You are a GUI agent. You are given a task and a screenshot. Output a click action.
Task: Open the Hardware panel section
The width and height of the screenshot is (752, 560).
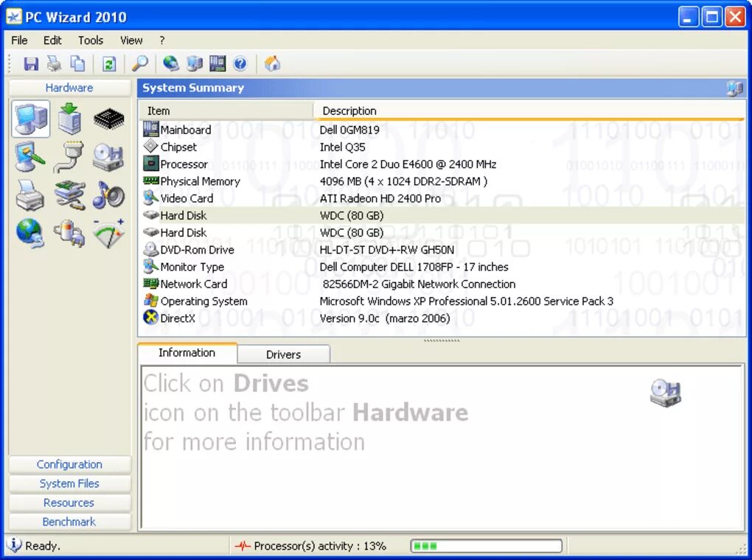tap(69, 88)
